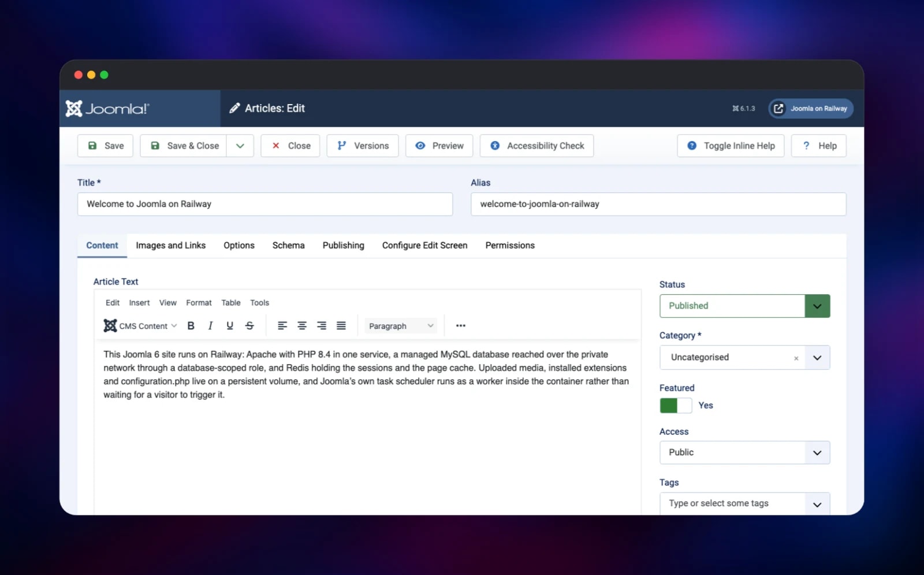Open Joomla on Railway site link

click(811, 109)
